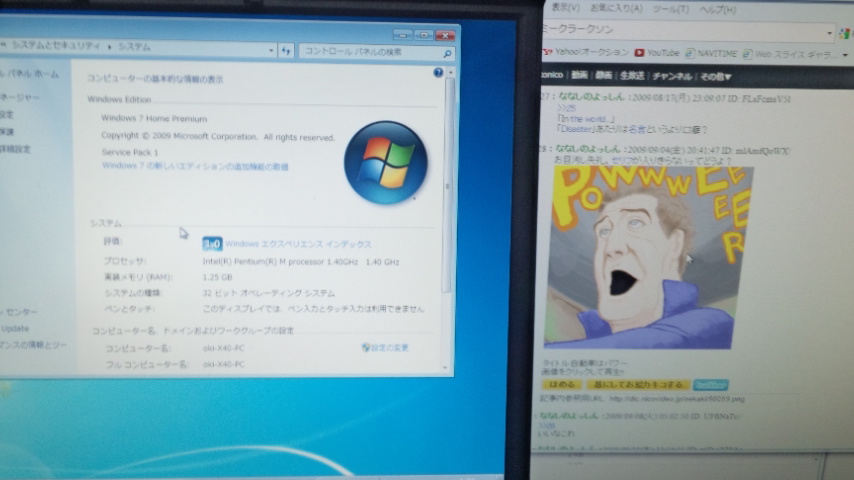Open the address bar history dropdown in System window
This screenshot has width=854, height=480.
tap(271, 50)
